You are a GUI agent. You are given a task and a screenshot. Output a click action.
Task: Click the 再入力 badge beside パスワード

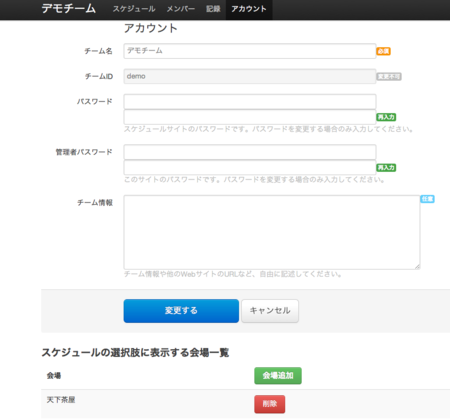(x=386, y=117)
